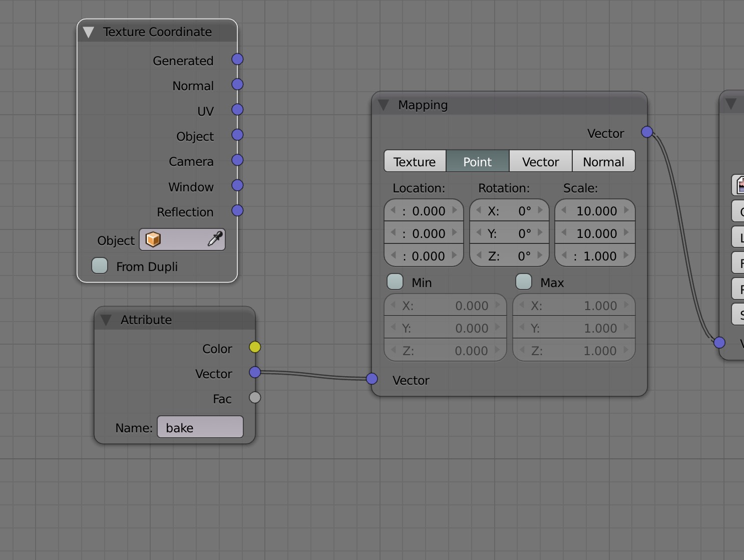Click the Attribute node title
Image resolution: width=744 pixels, height=560 pixels.
[x=146, y=320]
